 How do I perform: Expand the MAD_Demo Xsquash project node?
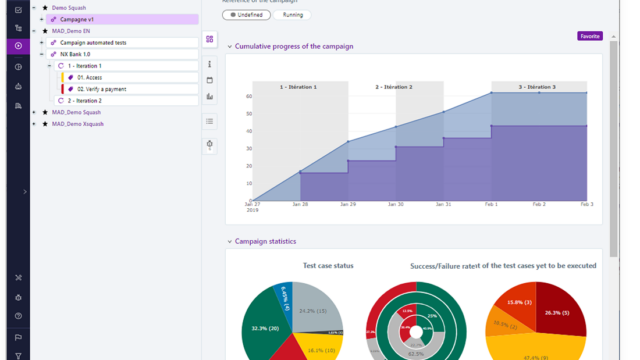click(x=34, y=124)
